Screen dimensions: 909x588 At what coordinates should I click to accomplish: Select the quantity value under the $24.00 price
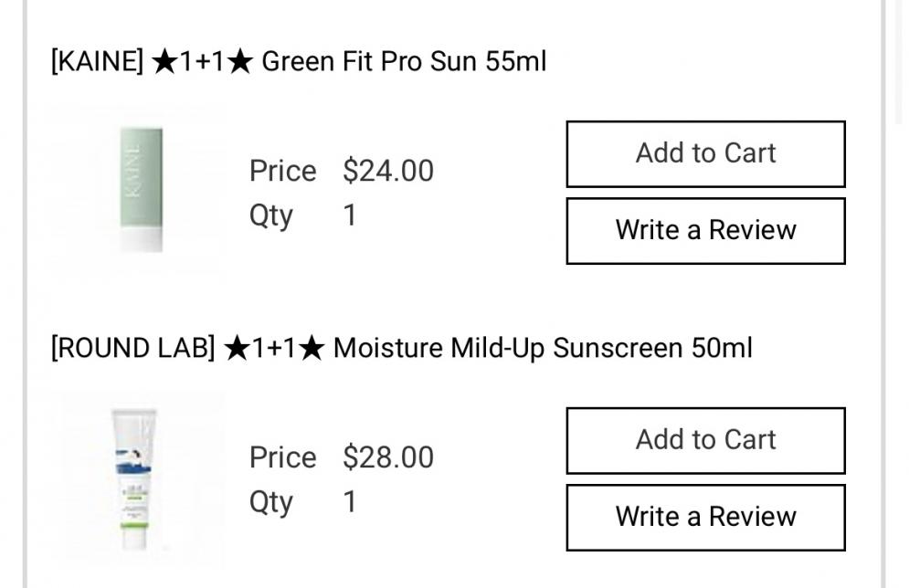coord(350,215)
